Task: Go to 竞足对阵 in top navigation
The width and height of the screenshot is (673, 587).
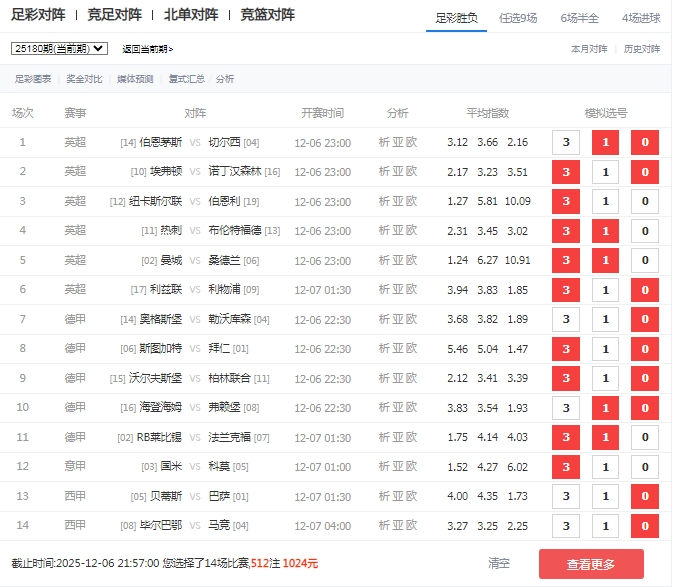Action: tap(115, 15)
